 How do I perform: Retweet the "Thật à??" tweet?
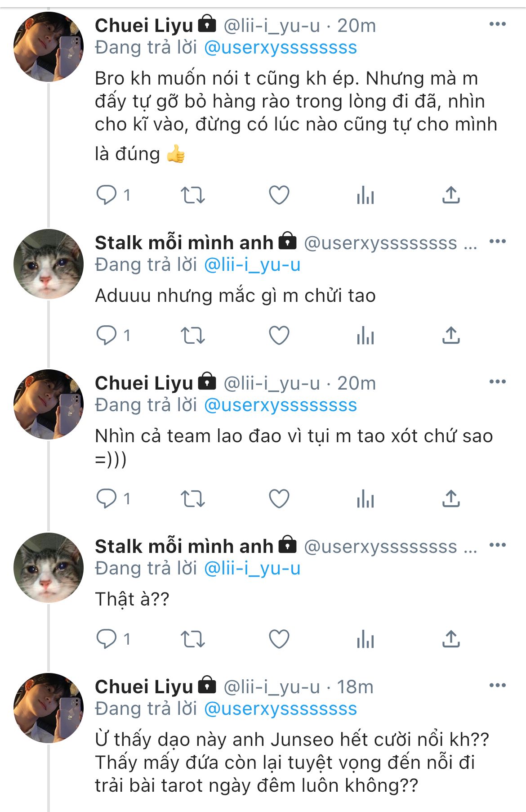[x=192, y=639]
